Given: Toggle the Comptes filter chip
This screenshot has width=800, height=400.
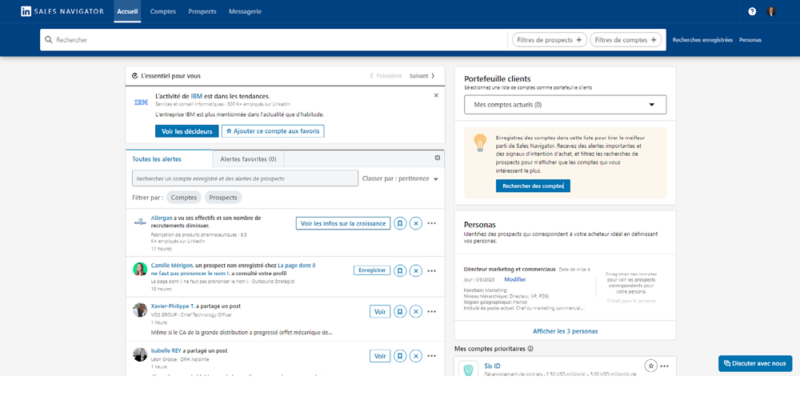Looking at the screenshot, I should pyautogui.click(x=184, y=197).
